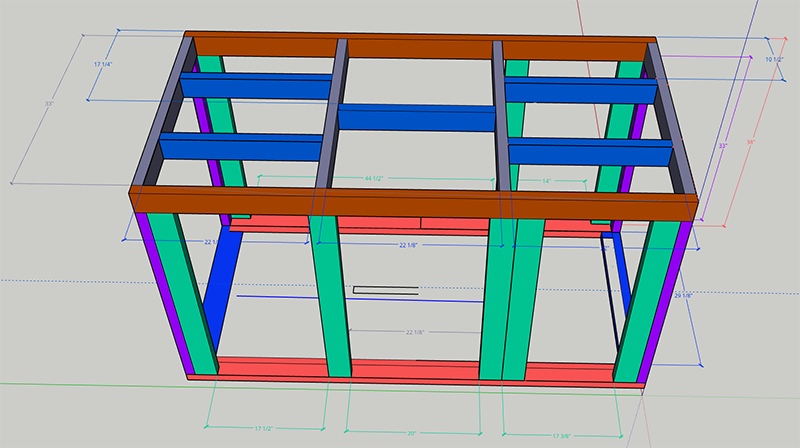Select the gray 33" dimension on left
800x448 pixels.
49,104
